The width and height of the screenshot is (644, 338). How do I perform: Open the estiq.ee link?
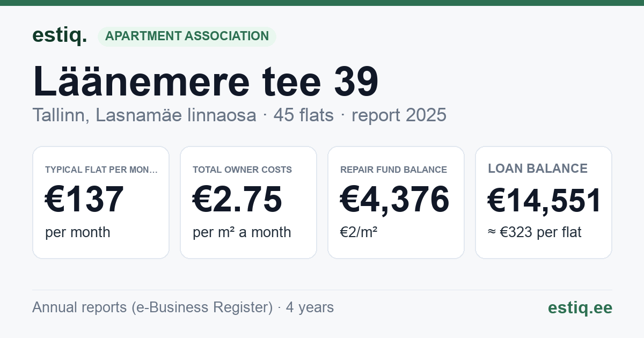pyautogui.click(x=580, y=307)
